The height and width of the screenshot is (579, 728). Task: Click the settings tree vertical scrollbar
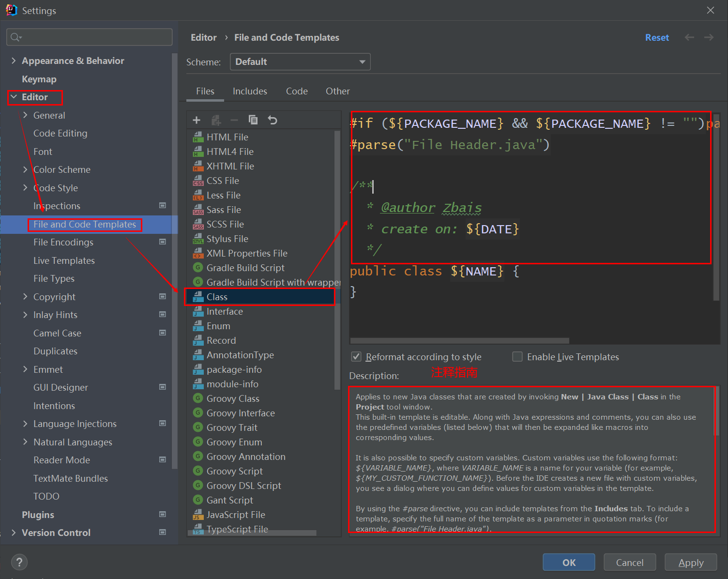click(x=175, y=260)
